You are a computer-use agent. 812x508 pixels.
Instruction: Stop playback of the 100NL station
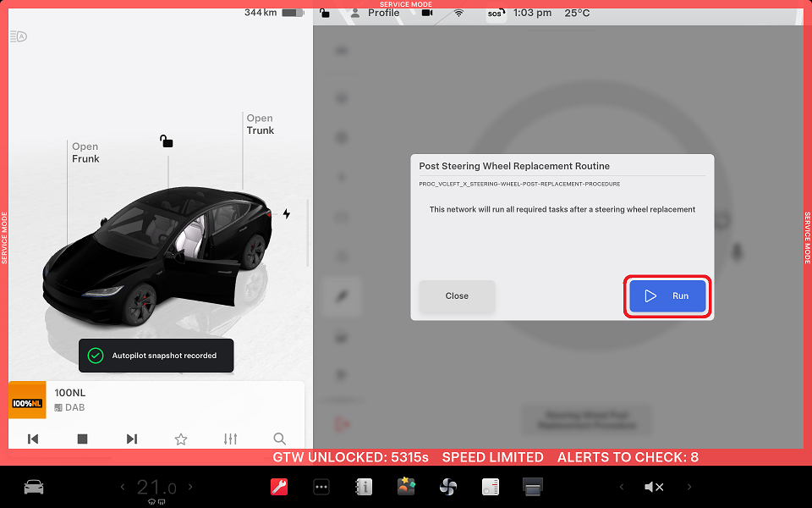(x=83, y=439)
